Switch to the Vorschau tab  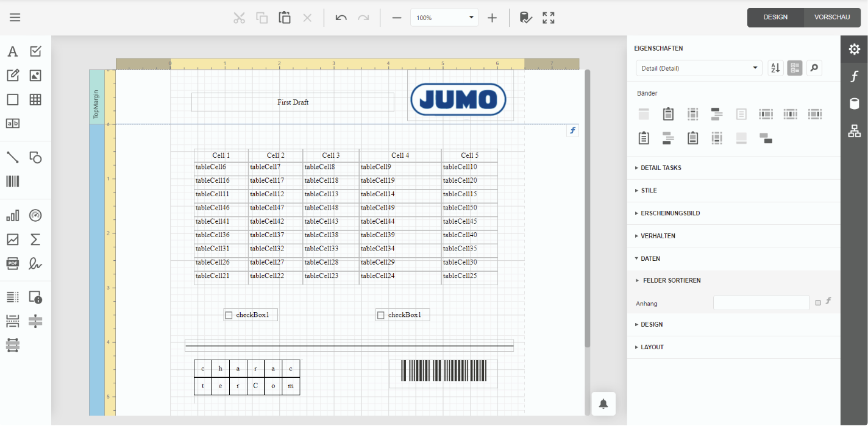pyautogui.click(x=831, y=17)
